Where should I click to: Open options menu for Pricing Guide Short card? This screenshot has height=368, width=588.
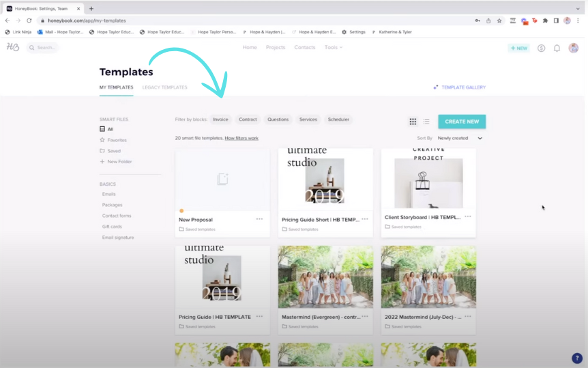coord(365,219)
